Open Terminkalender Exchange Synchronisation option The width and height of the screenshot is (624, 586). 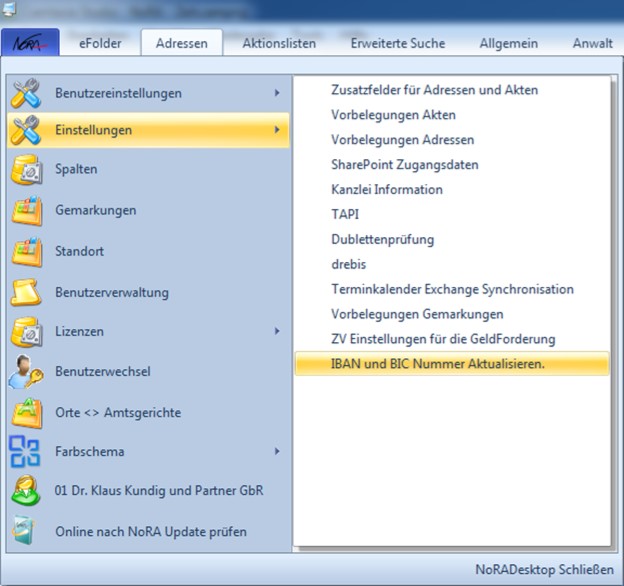point(452,289)
